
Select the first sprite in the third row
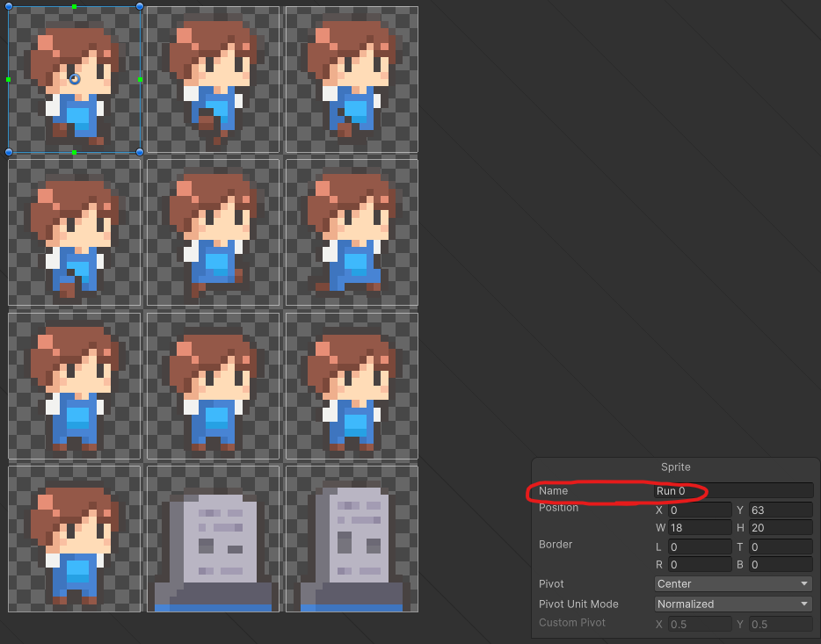pyautogui.click(x=75, y=386)
